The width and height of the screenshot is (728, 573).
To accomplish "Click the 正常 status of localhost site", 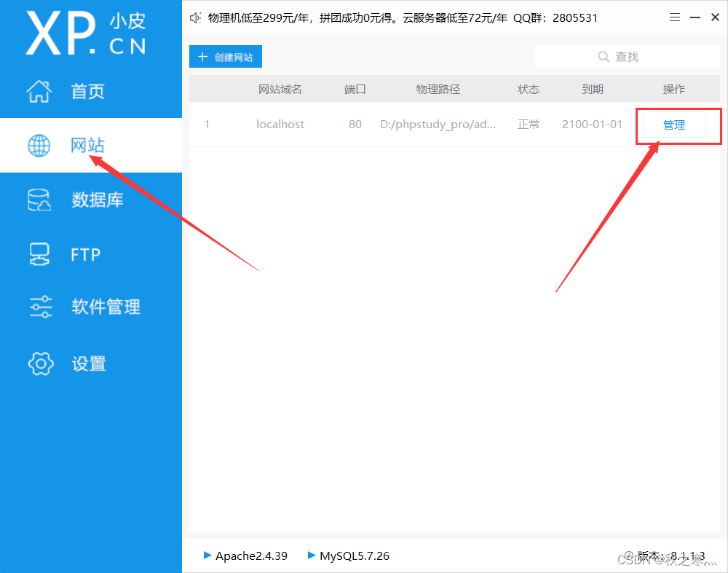I will pos(529,124).
